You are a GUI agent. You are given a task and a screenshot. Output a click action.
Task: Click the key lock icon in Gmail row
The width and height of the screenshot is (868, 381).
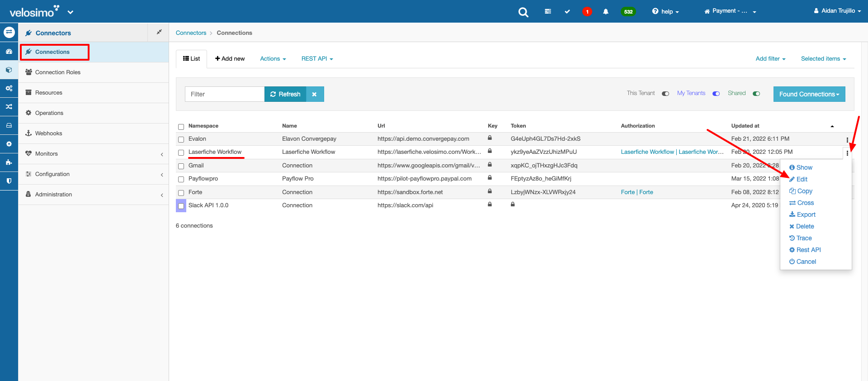coord(490,165)
